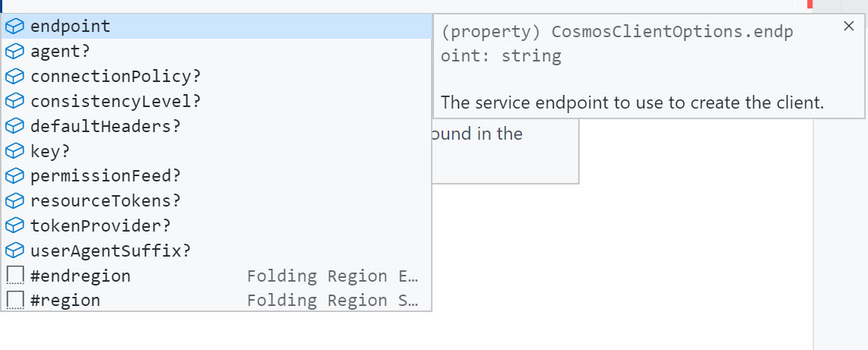Choose the permissionFeed? suggestion

[105, 176]
